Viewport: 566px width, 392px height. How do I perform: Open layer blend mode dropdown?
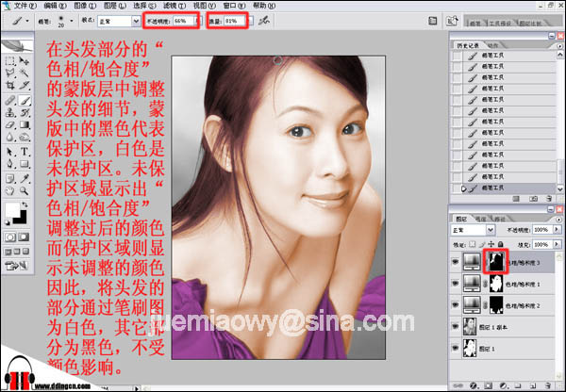tap(491, 230)
